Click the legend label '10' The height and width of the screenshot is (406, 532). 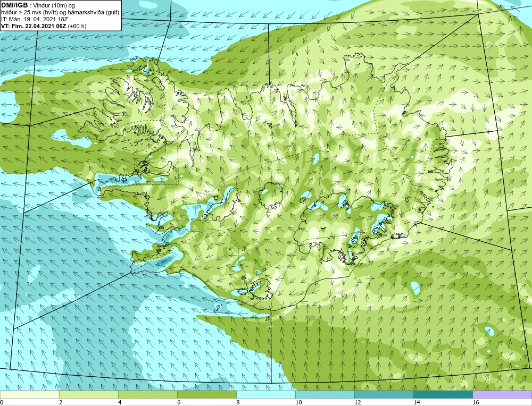(298, 402)
